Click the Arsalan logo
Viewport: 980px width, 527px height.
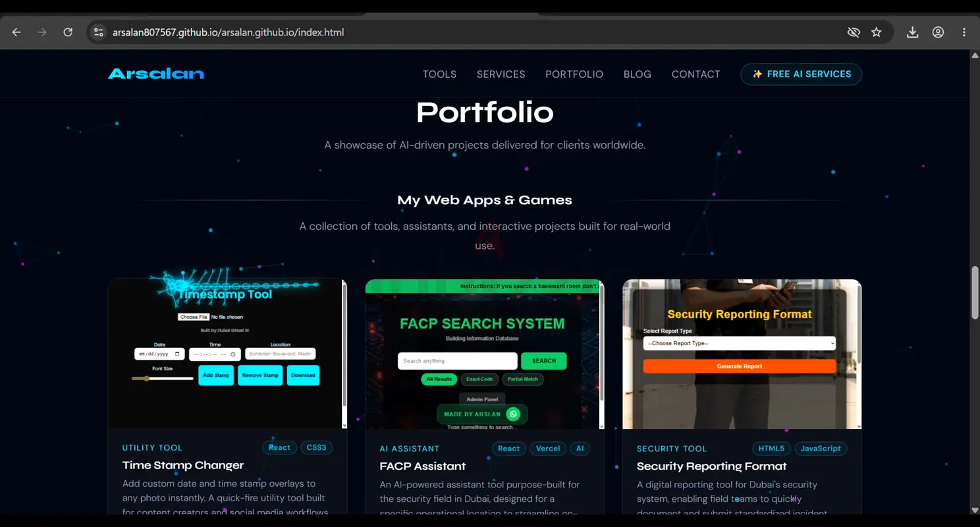[x=156, y=74]
